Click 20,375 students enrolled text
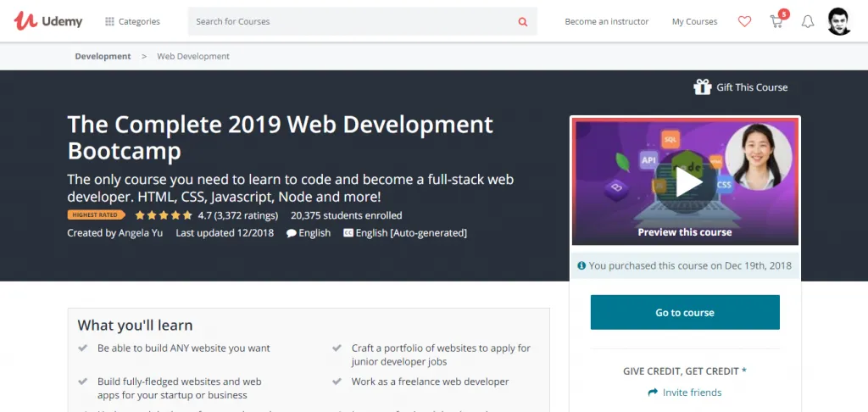Viewport: 868px width, 412px height. [346, 215]
